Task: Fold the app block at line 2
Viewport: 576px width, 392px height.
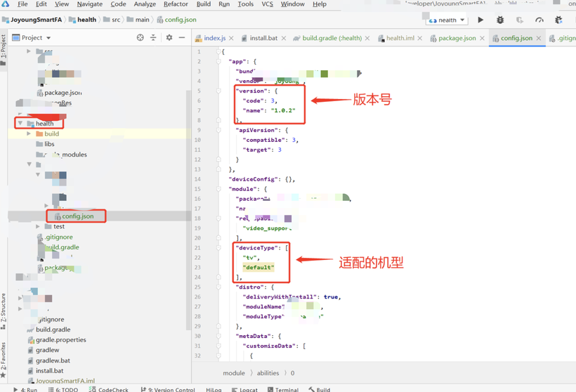Action: (218, 62)
